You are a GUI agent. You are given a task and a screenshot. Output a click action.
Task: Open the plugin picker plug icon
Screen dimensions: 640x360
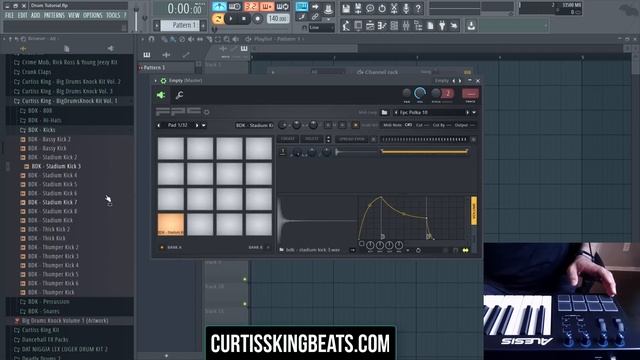(x=442, y=26)
